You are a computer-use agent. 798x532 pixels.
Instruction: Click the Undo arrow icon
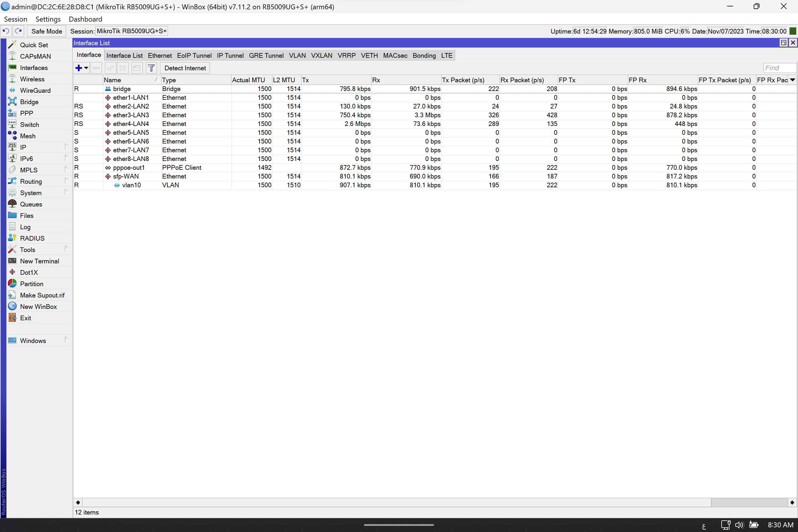coord(6,31)
